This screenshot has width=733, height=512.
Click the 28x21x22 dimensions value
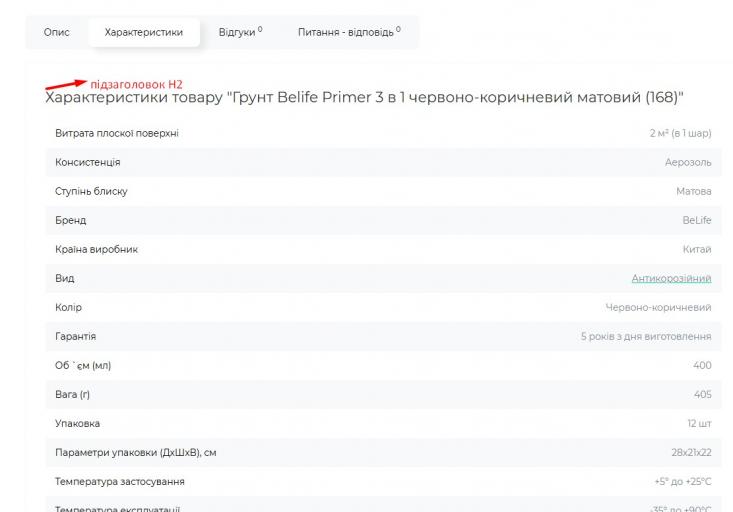pos(691,452)
